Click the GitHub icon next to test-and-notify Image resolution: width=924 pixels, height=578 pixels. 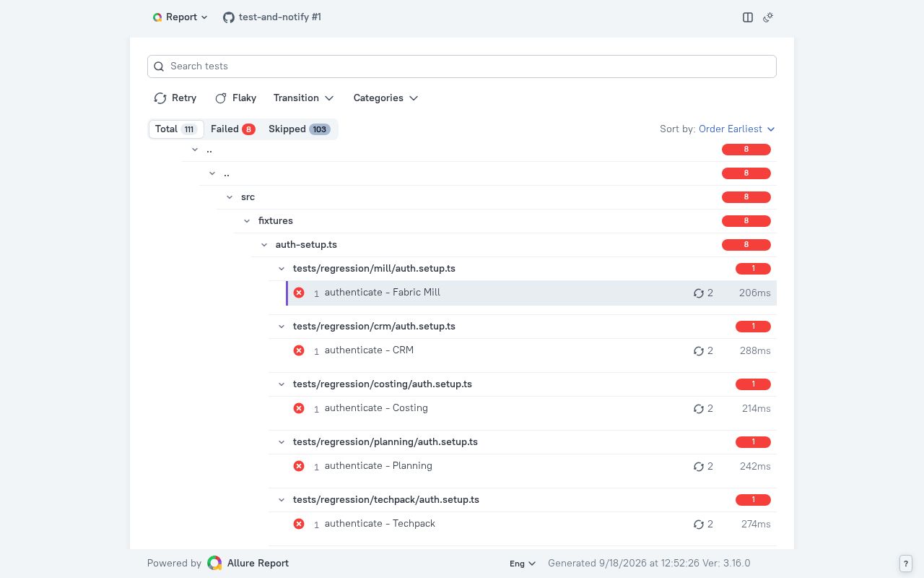(229, 17)
